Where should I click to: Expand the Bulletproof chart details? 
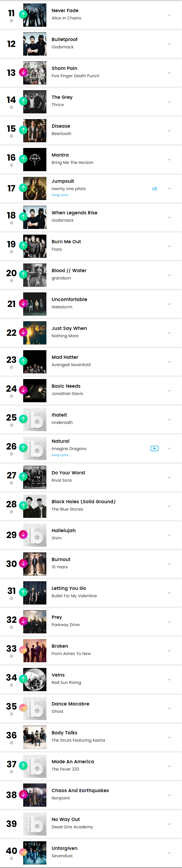pos(169,44)
